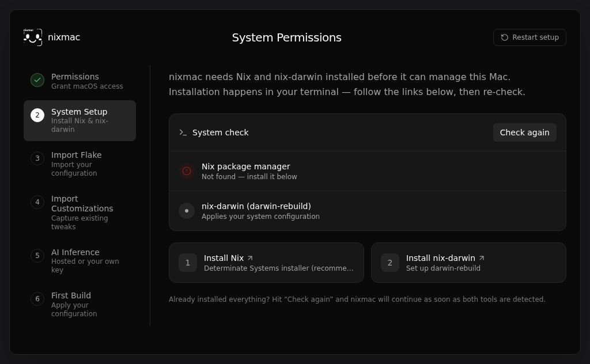
Task: Click "Capture existing tweaks" subtitle
Action: [80, 222]
